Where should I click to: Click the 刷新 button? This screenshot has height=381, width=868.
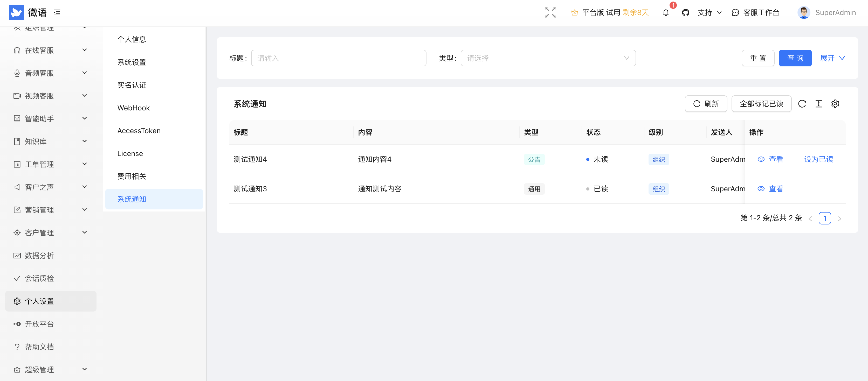click(706, 104)
